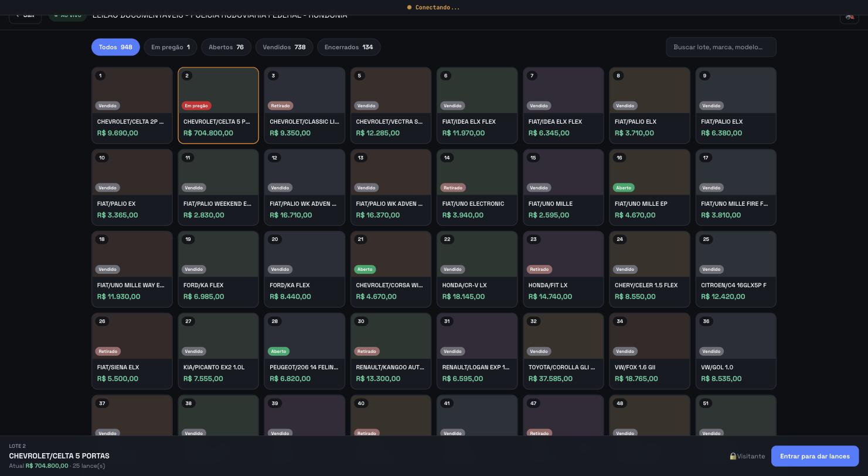Open lot 12 FIAT/PALIO WK ADVEN thumbnail

(305, 172)
